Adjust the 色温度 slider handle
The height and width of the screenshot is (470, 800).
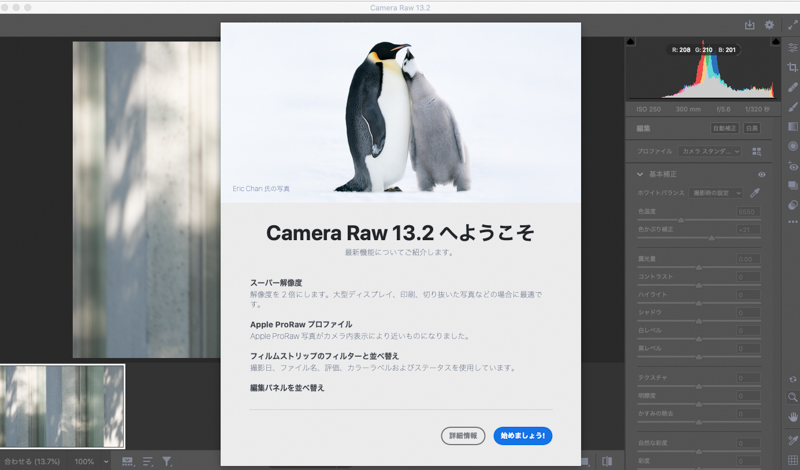tap(681, 220)
